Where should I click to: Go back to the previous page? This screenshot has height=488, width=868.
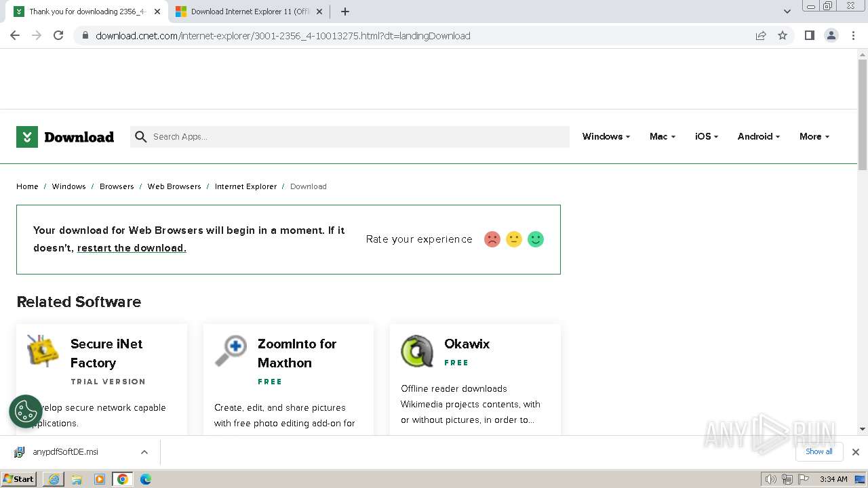[x=15, y=35]
